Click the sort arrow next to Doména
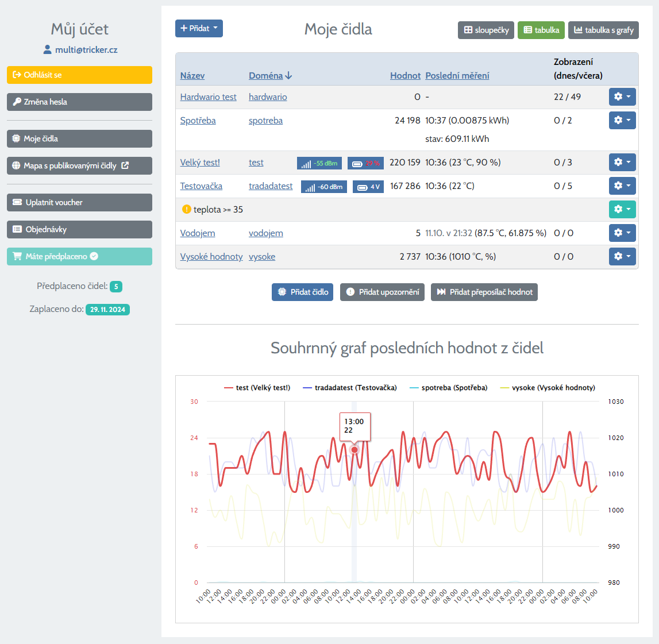 (x=288, y=76)
